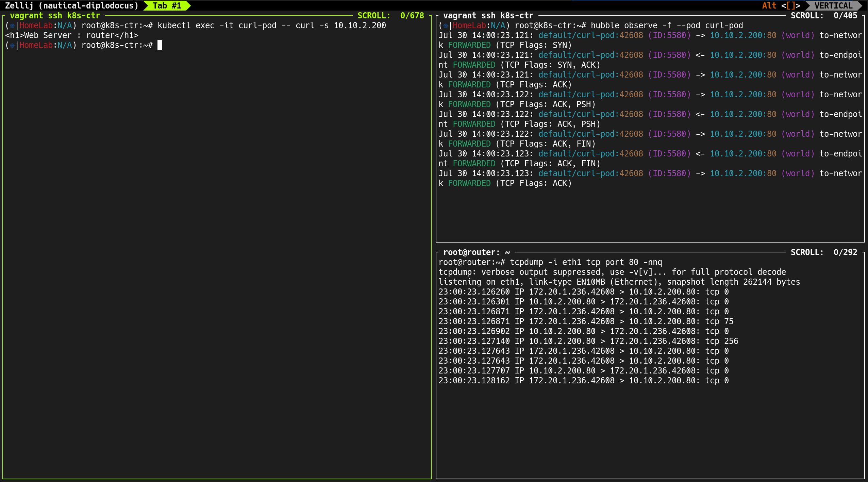Click tcpdump row showing tcp 75
Viewport: 868px width, 482px height.
click(586, 321)
